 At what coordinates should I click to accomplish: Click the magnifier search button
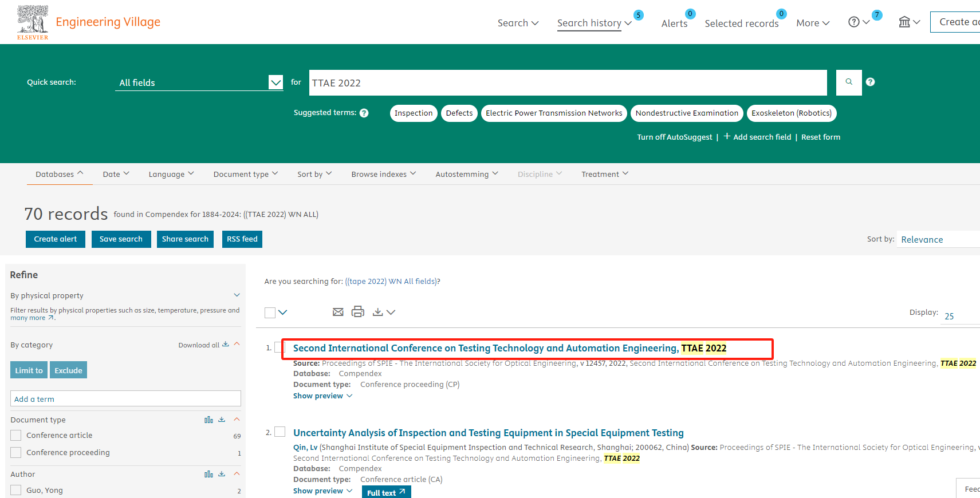point(849,82)
